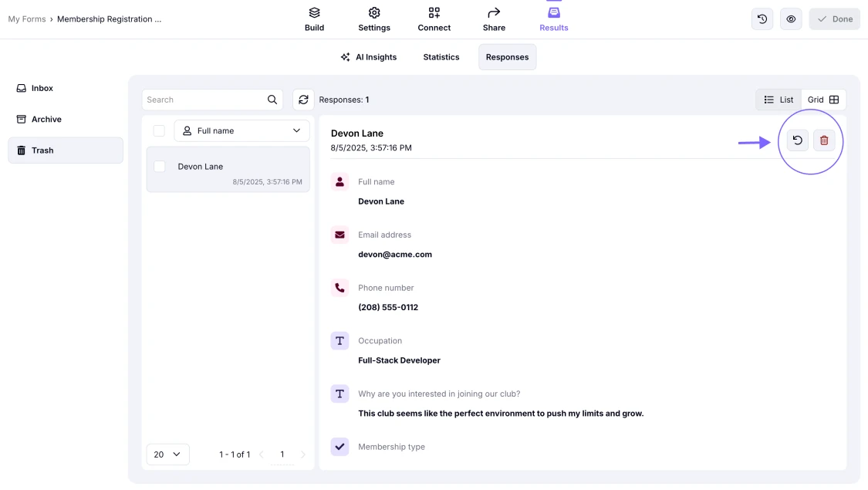Open the Connect integrations section
Image resolution: width=868 pixels, height=490 pixels.
click(x=434, y=19)
